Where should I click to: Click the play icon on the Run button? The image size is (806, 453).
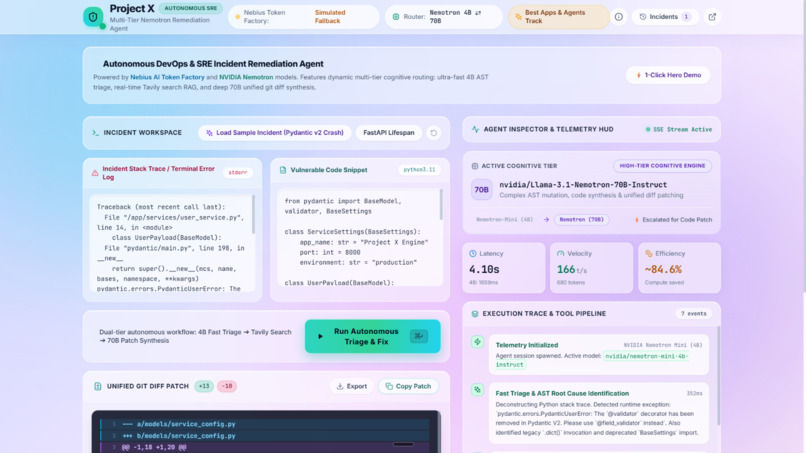(320, 336)
